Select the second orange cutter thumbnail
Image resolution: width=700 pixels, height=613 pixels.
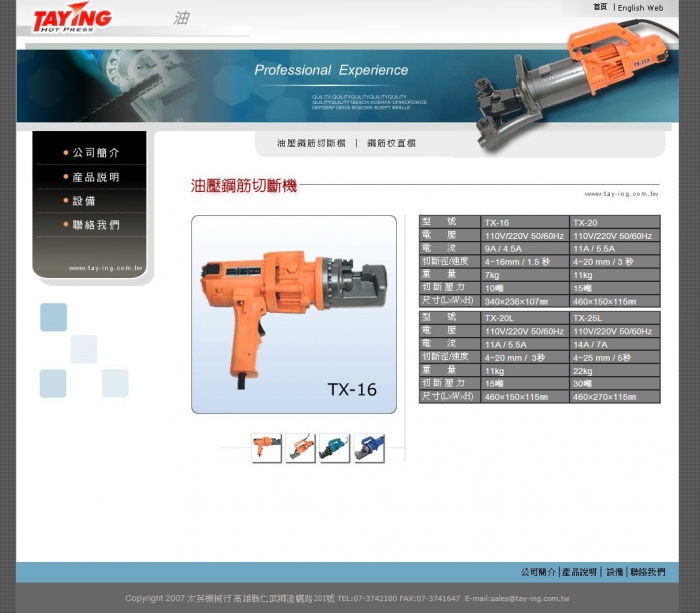point(300,448)
